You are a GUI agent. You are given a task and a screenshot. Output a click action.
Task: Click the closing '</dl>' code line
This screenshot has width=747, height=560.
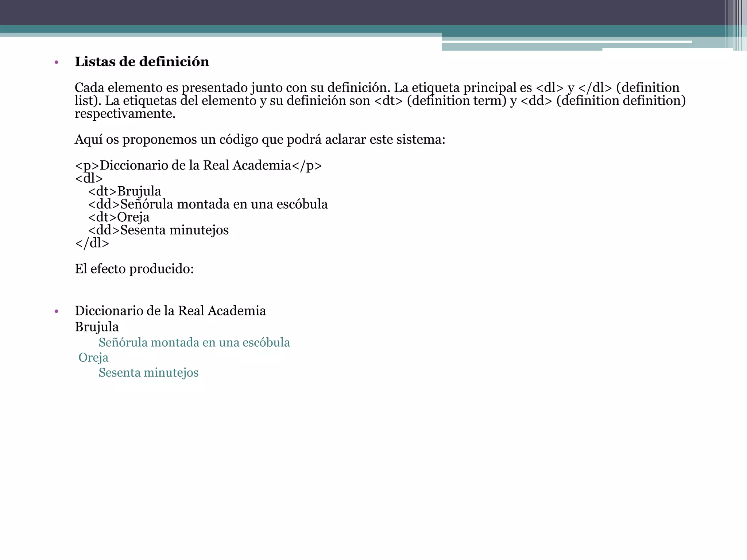92,243
